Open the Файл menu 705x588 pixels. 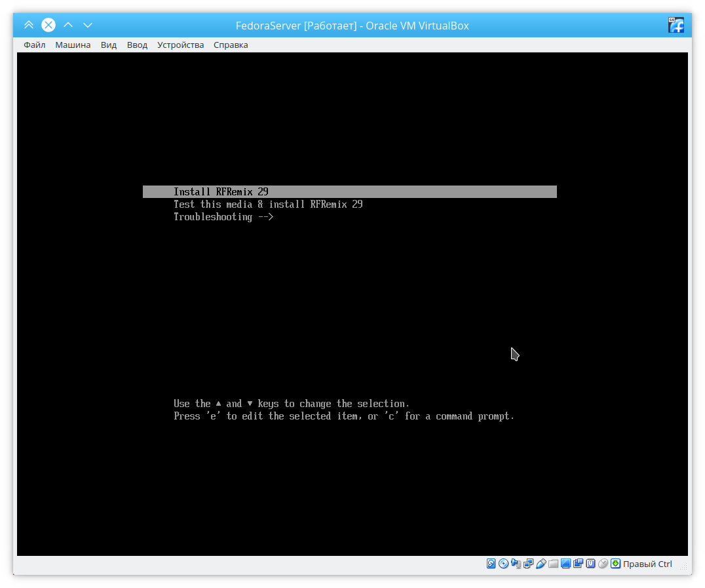(x=34, y=45)
